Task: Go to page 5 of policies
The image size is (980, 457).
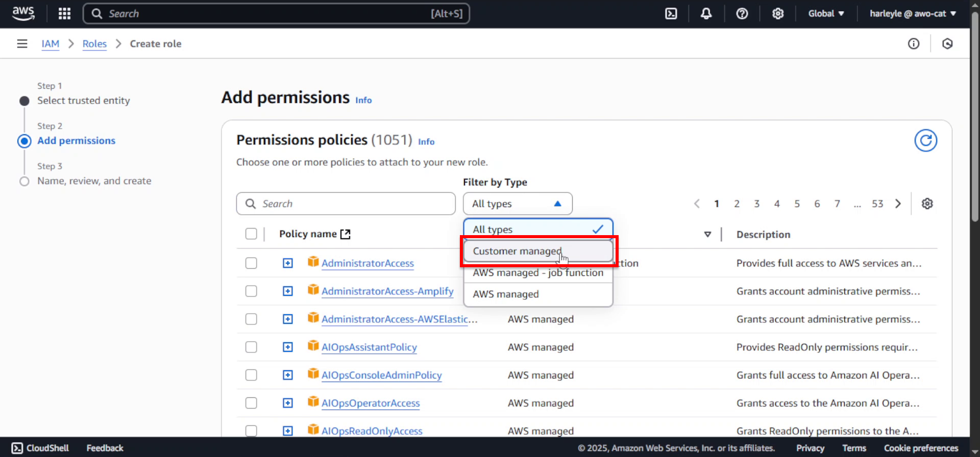Action: (x=797, y=204)
